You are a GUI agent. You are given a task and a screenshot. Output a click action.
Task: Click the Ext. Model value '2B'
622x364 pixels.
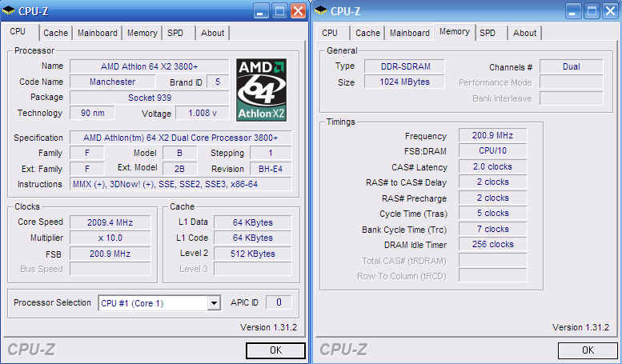pos(179,169)
